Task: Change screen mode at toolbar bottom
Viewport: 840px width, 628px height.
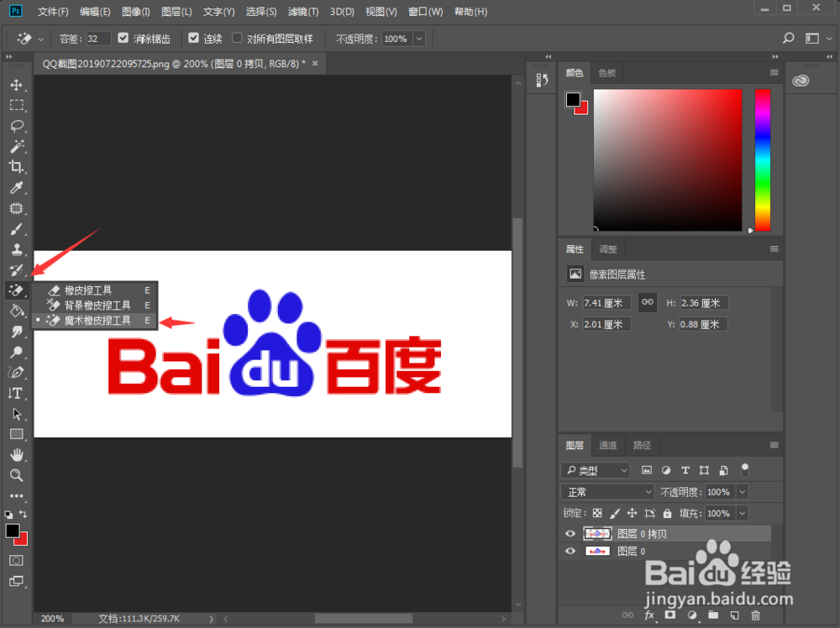Action: coord(17,582)
